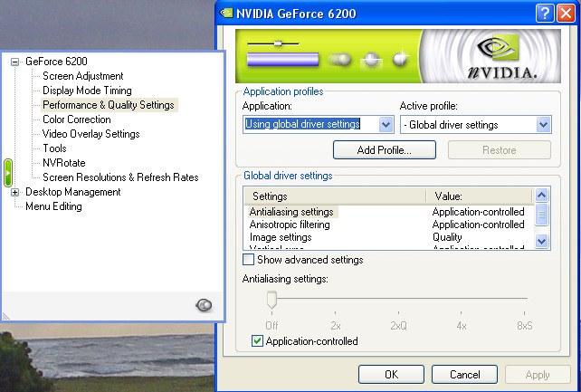Select Display Mode Timing in the tree
581x392 pixels.
click(x=87, y=91)
